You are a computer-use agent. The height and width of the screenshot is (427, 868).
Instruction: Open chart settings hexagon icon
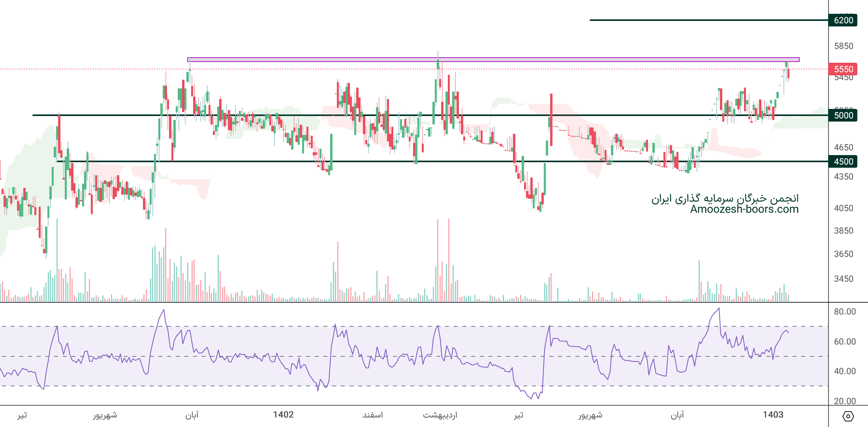coord(848,416)
